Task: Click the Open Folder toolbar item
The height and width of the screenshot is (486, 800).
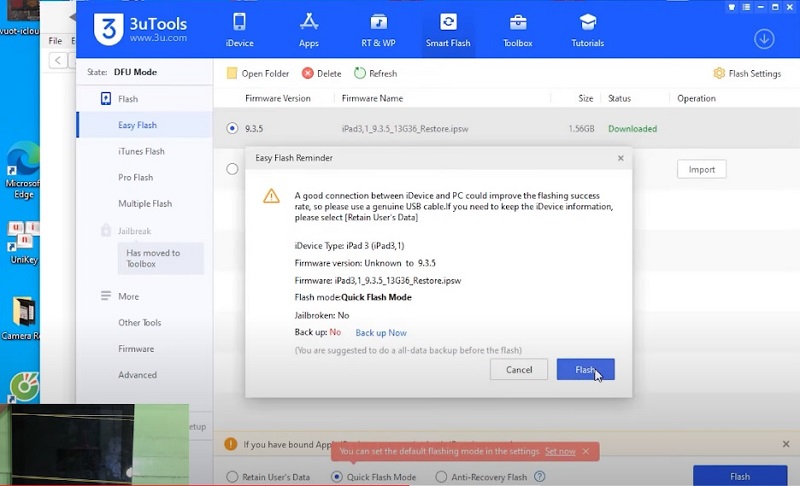Action: click(258, 73)
